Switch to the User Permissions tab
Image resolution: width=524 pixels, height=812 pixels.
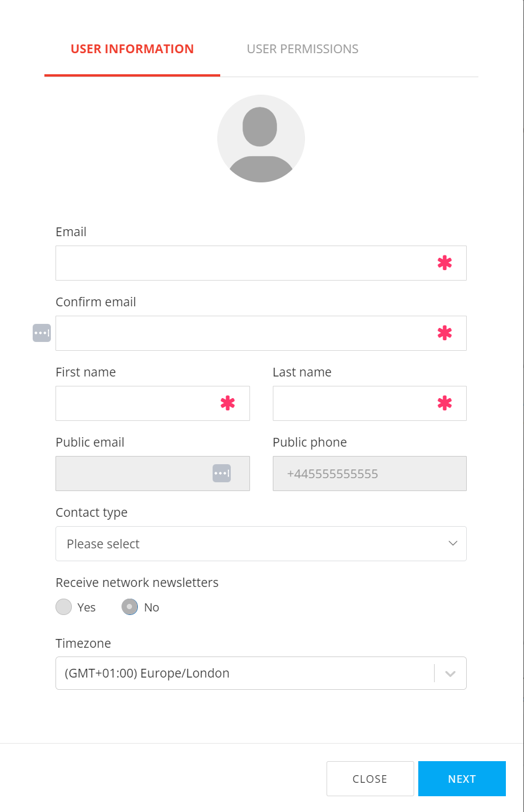click(303, 49)
